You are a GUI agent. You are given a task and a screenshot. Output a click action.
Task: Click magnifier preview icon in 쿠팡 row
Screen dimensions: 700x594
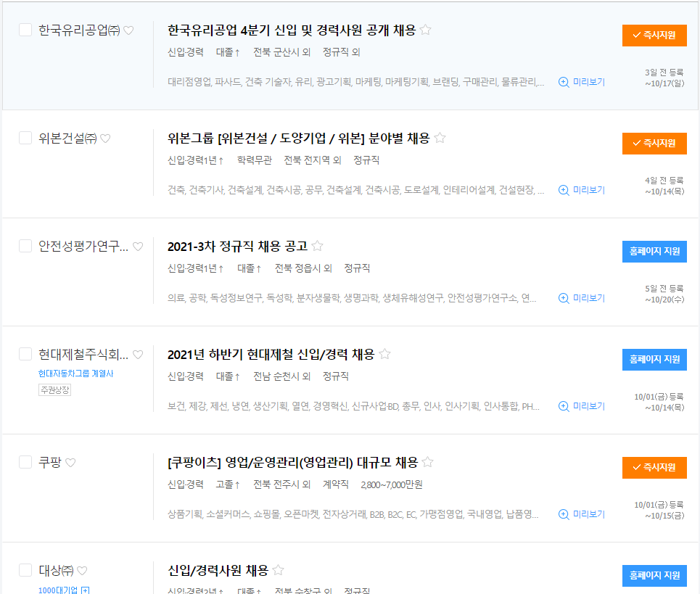[x=564, y=514]
